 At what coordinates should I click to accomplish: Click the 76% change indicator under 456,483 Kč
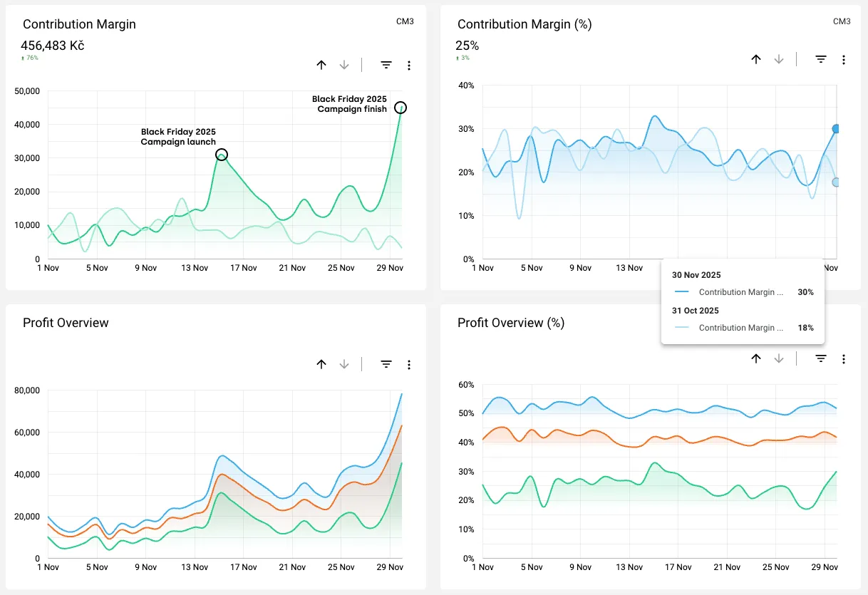[29, 56]
